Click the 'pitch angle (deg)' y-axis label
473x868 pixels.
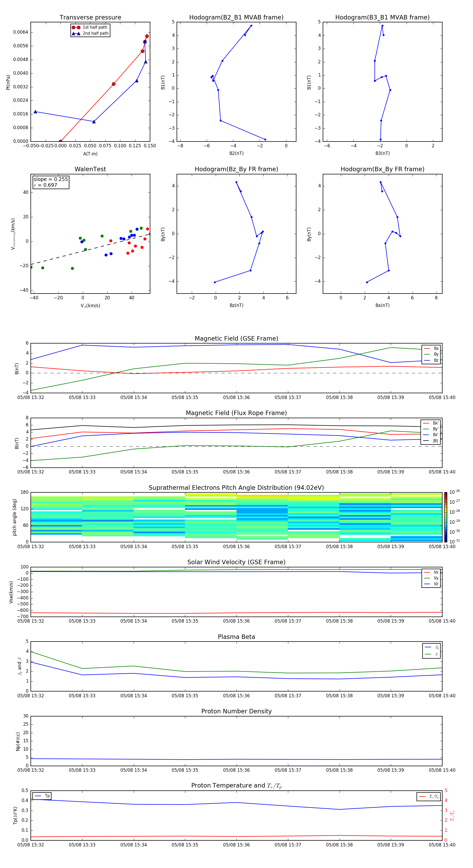(14, 517)
